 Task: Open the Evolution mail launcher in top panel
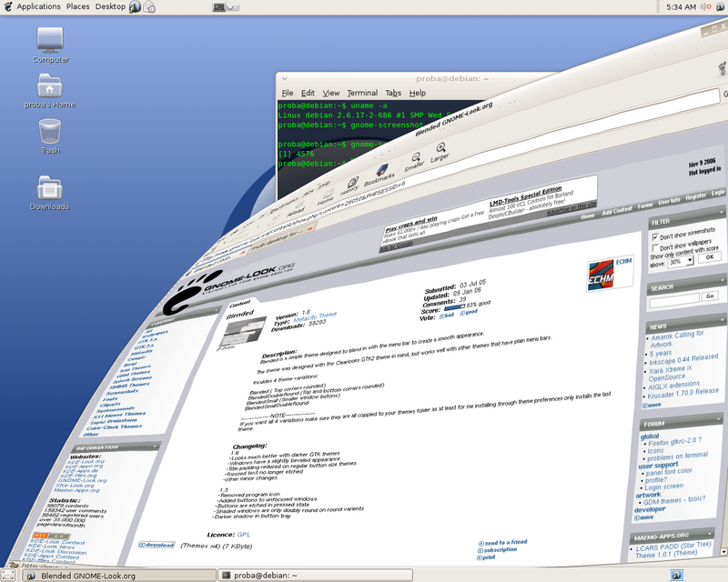149,7
